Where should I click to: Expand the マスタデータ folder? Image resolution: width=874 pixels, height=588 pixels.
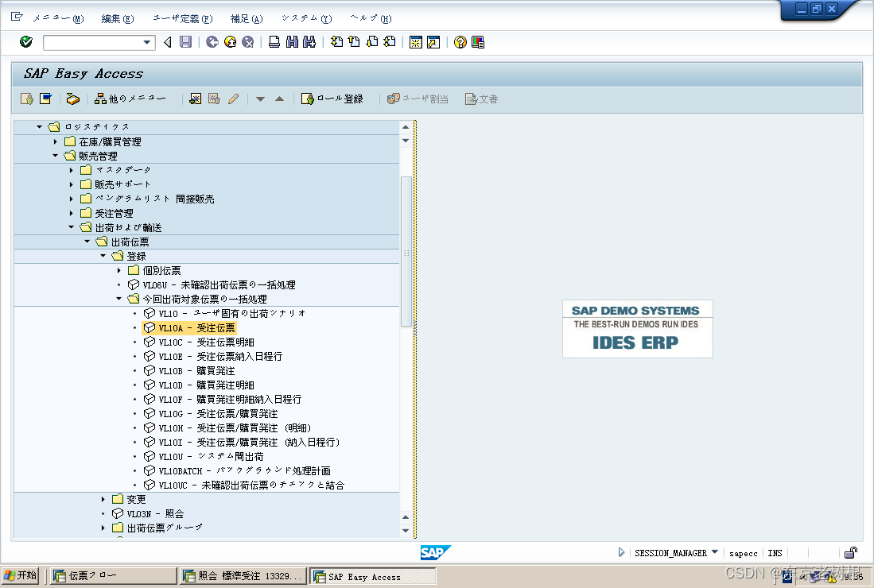[72, 170]
